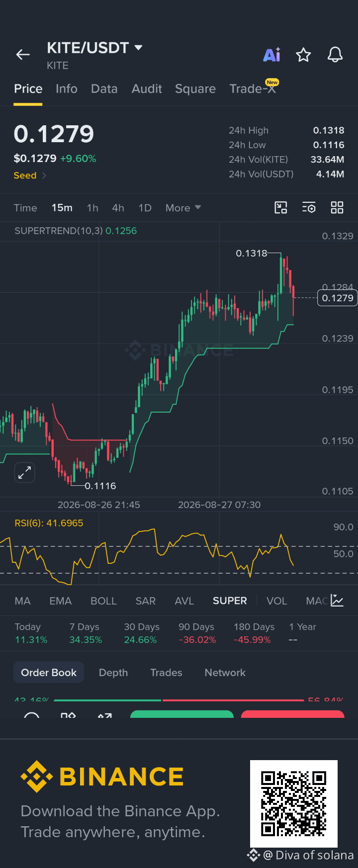The height and width of the screenshot is (868, 358).
Task: Open the Trades tab
Action: click(x=166, y=673)
